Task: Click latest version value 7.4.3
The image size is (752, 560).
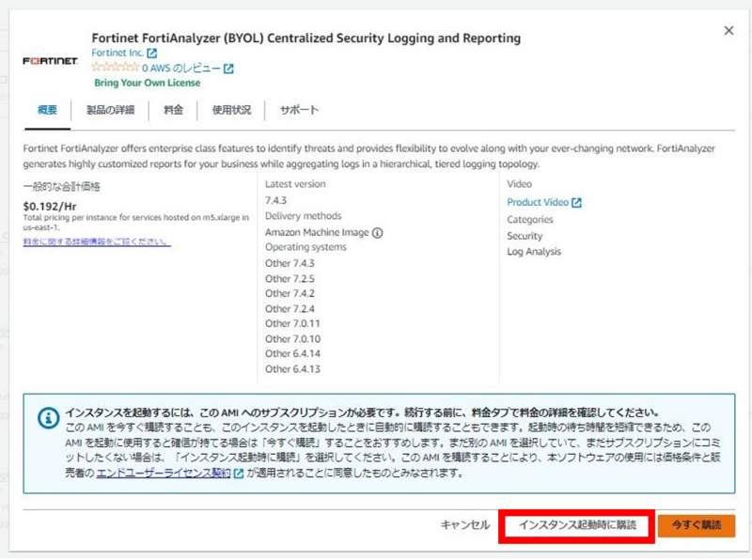Action: coord(275,200)
